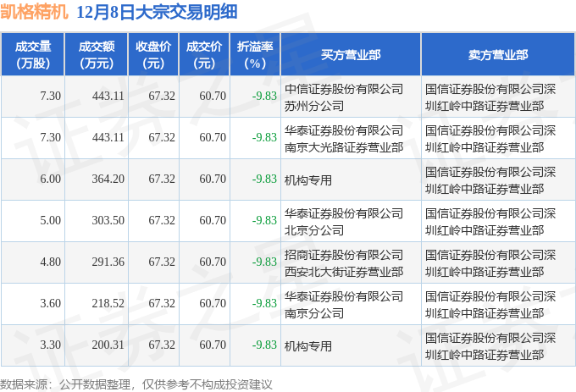Click 机构专用 in the 200.31 row
Screen dimensions: 576x392
pyautogui.click(x=307, y=346)
